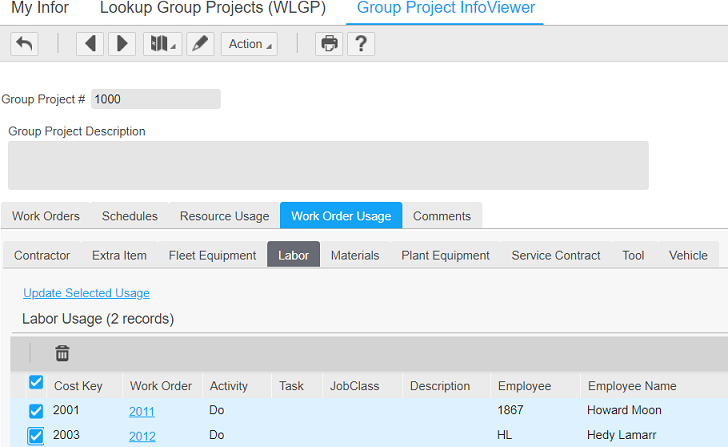728x447 pixels.
Task: Click the Group Project Description text box
Action: (328, 165)
